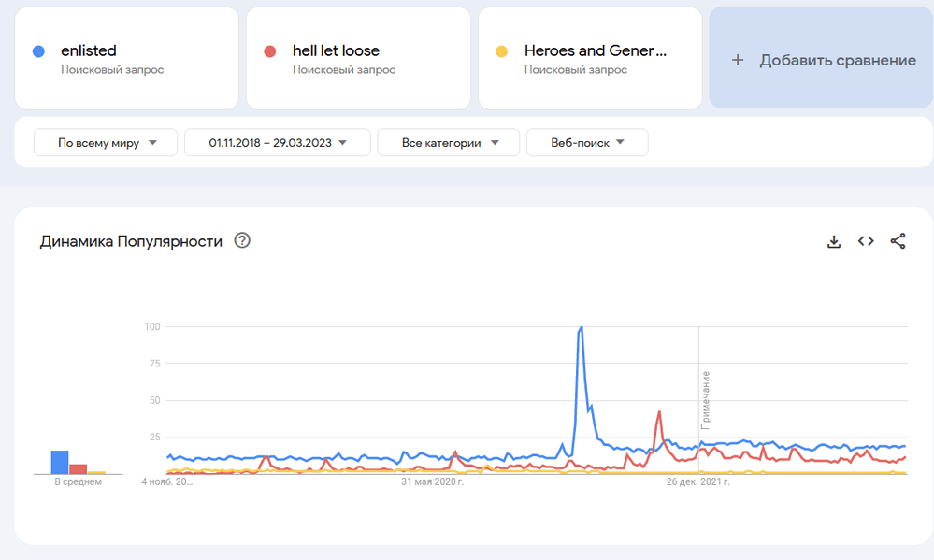
Task: Download the chart data as CSV
Action: 834,241
